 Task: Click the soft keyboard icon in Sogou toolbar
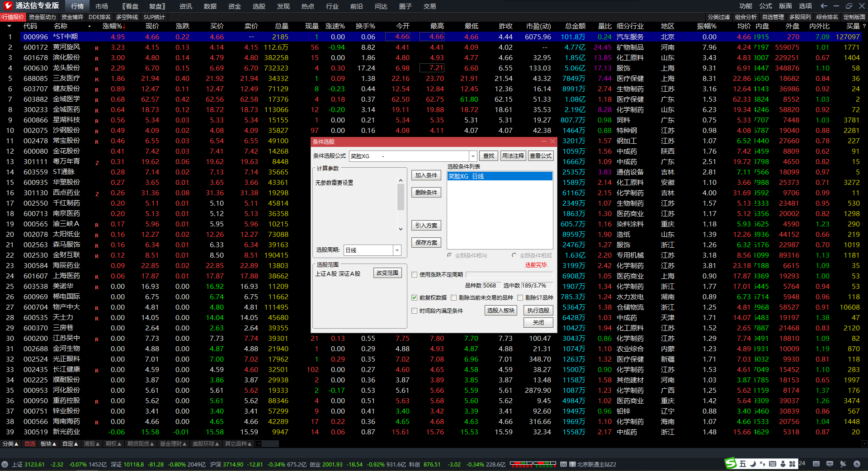click(773, 464)
